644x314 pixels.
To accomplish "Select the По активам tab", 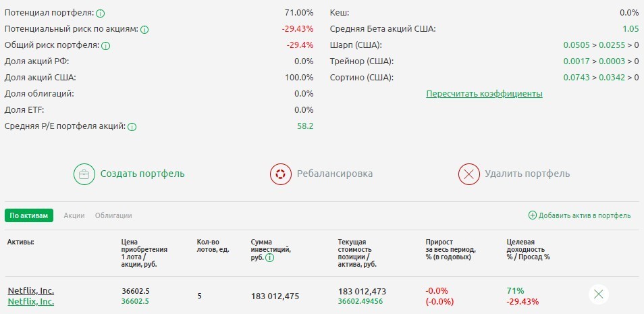I will click(29, 215).
